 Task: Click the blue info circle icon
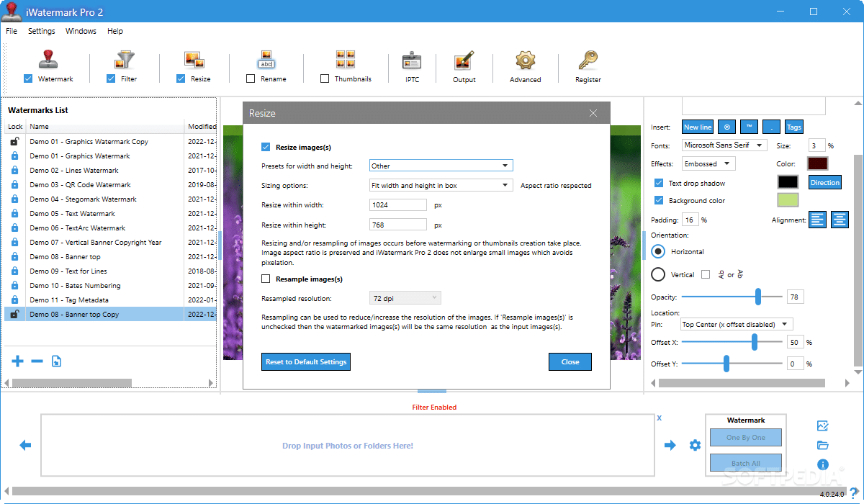point(823,465)
